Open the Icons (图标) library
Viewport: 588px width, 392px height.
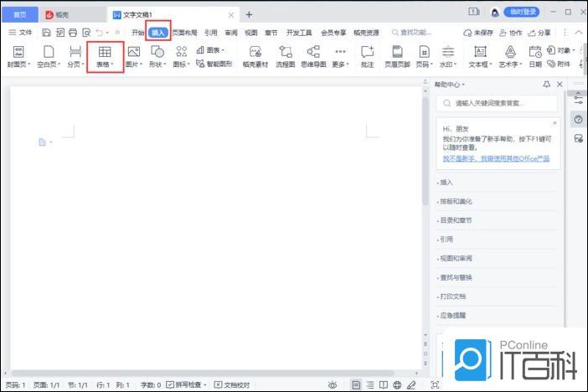click(181, 57)
